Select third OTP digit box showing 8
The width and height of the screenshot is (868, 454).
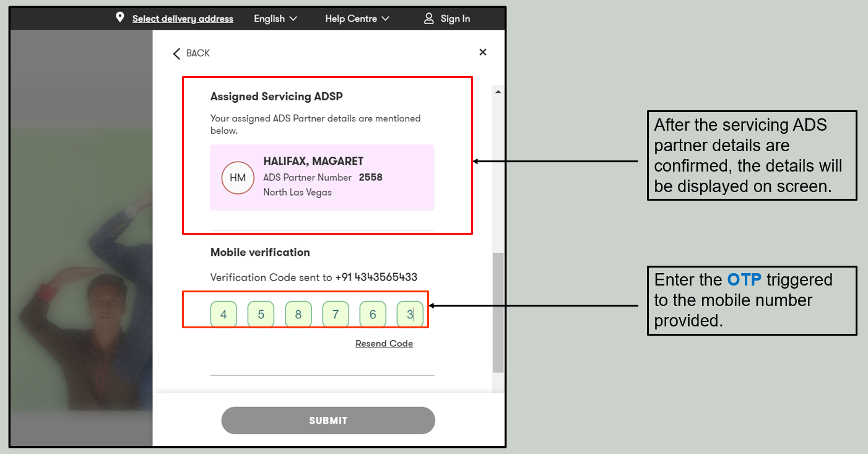pyautogui.click(x=298, y=315)
